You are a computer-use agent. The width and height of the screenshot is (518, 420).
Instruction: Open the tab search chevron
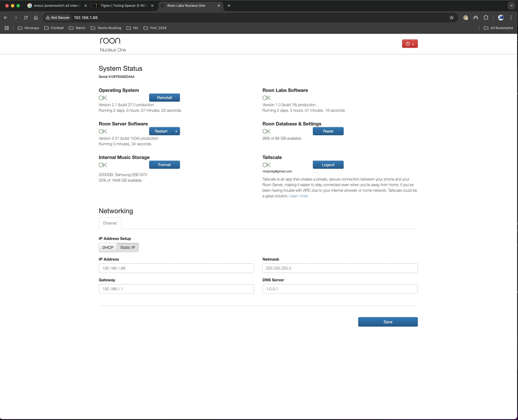[511, 5]
